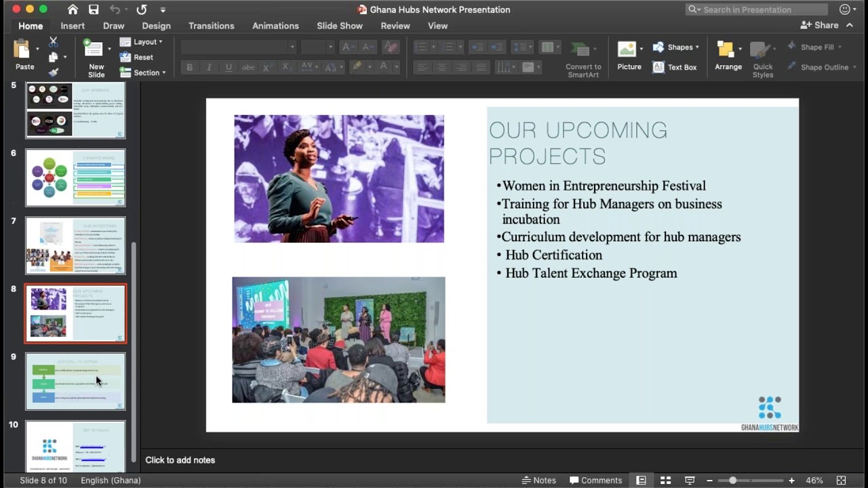Click the Format Painter brush icon

click(x=53, y=72)
